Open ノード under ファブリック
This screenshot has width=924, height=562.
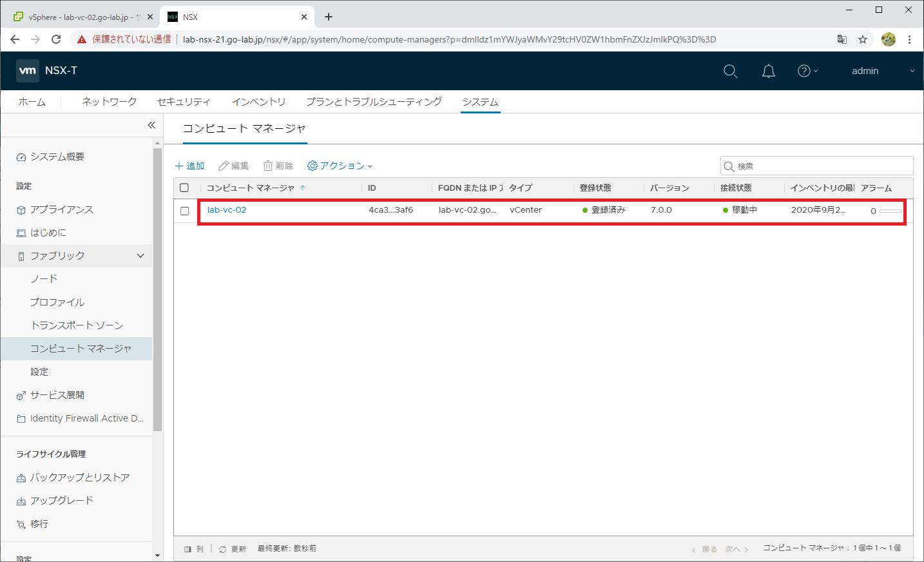[44, 279]
